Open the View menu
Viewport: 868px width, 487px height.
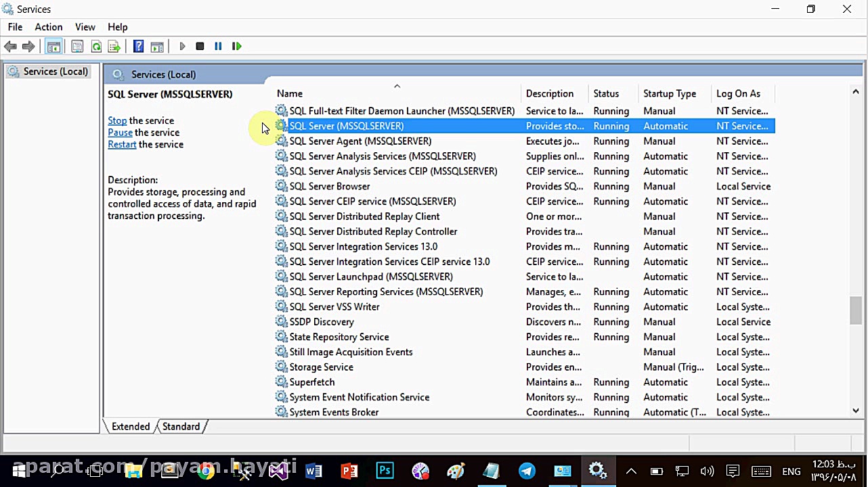(85, 27)
